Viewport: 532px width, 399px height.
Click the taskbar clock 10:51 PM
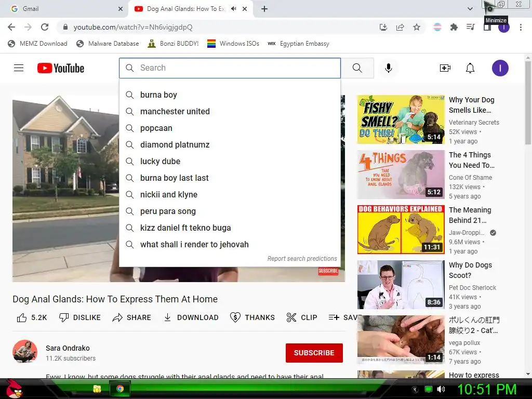pyautogui.click(x=487, y=389)
